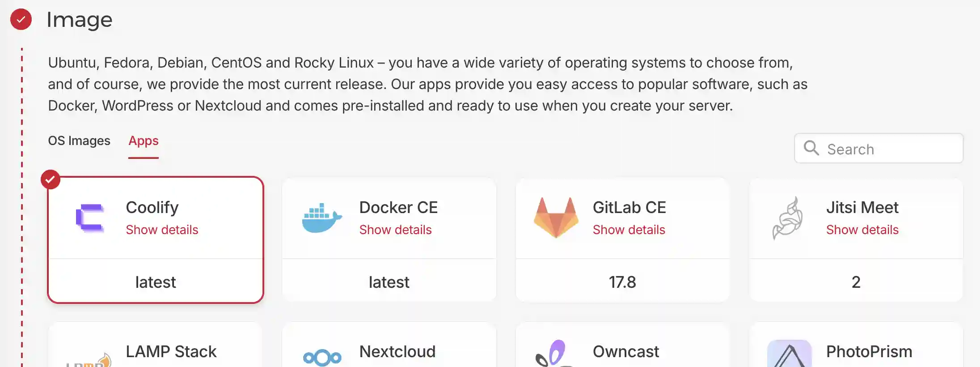Toggle the Coolify selected checkmark badge

pyautogui.click(x=51, y=179)
